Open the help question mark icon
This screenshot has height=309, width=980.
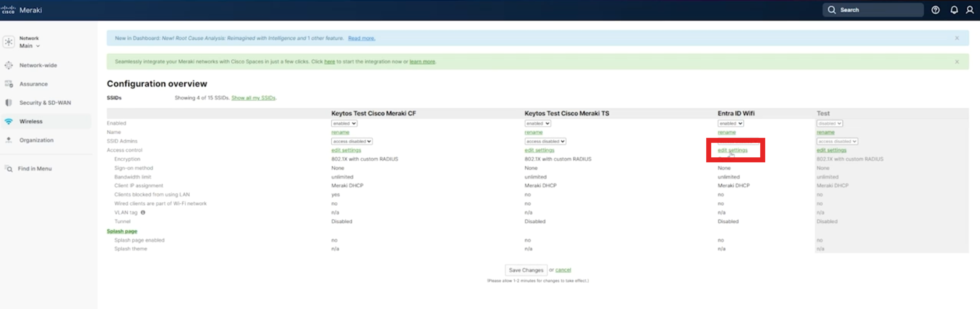pos(935,10)
